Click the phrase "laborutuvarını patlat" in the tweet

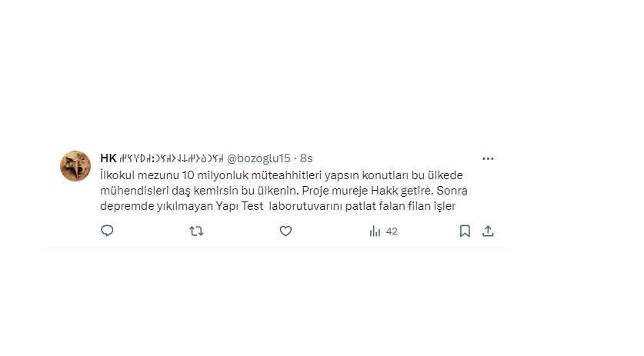[x=322, y=205]
